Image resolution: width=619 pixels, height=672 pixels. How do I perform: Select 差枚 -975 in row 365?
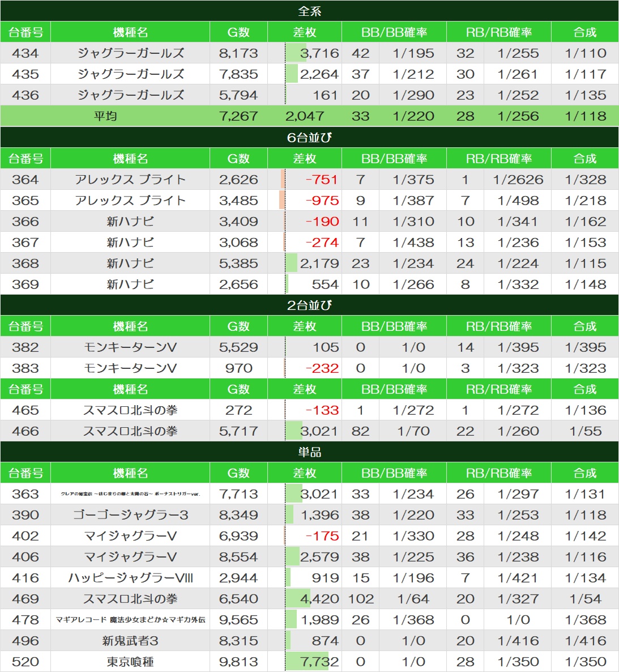322,200
